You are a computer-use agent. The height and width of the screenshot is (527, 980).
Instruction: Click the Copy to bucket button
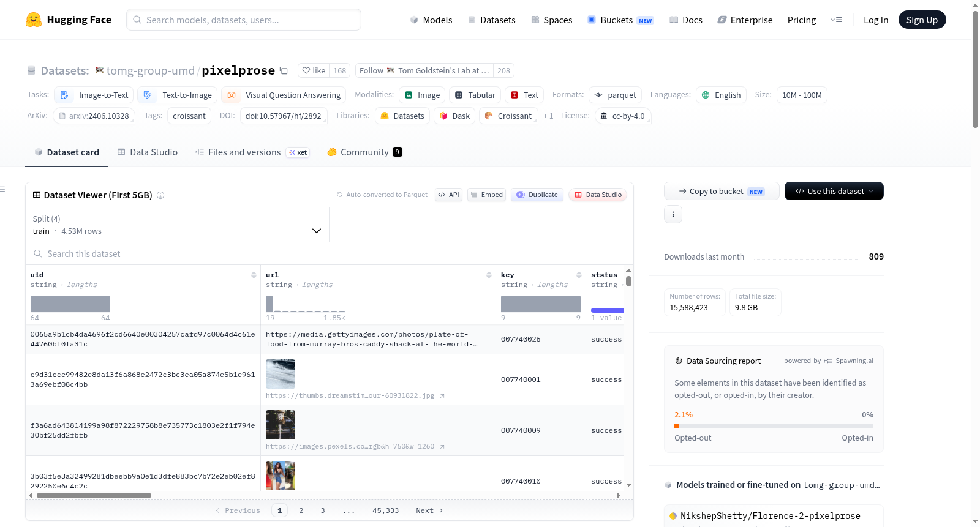(x=722, y=191)
